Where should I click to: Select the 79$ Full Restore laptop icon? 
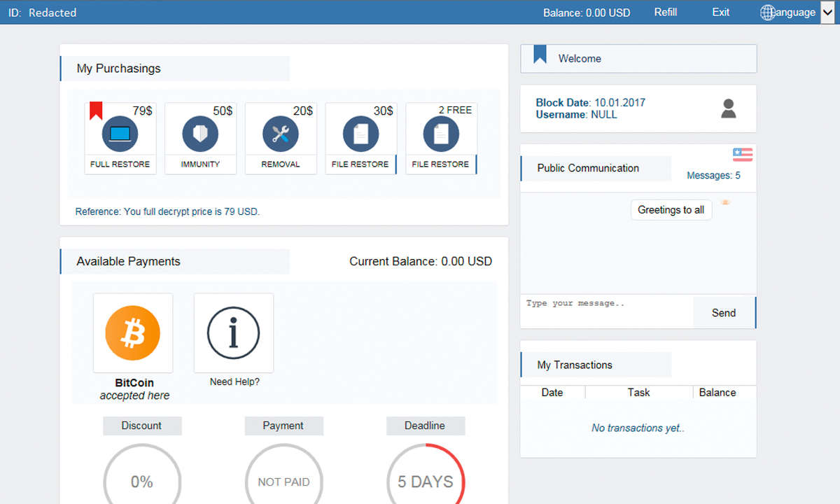point(120,134)
